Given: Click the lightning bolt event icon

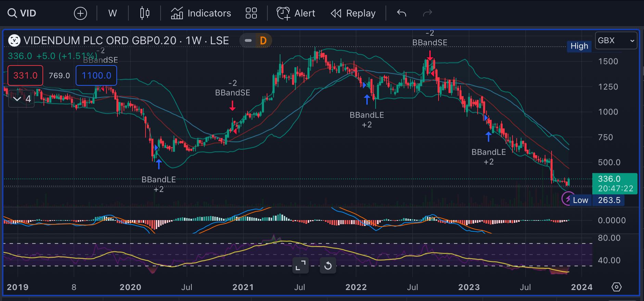Looking at the screenshot, I should 568,199.
